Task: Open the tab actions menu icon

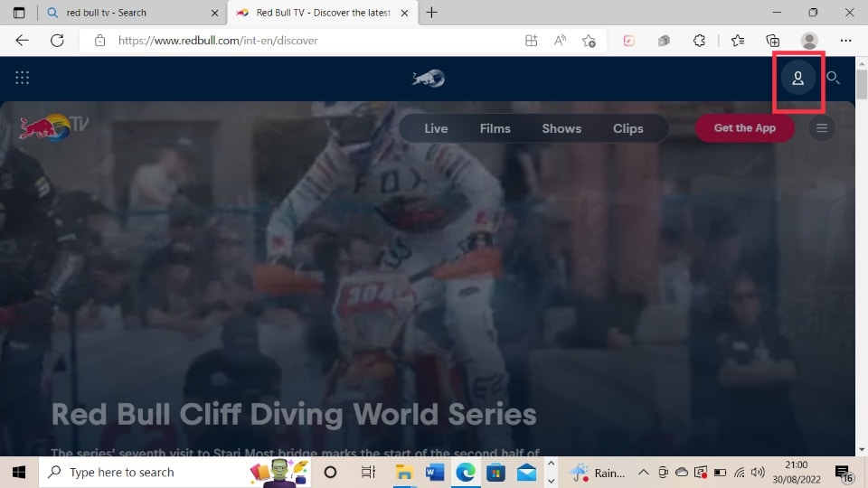Action: 19,13
